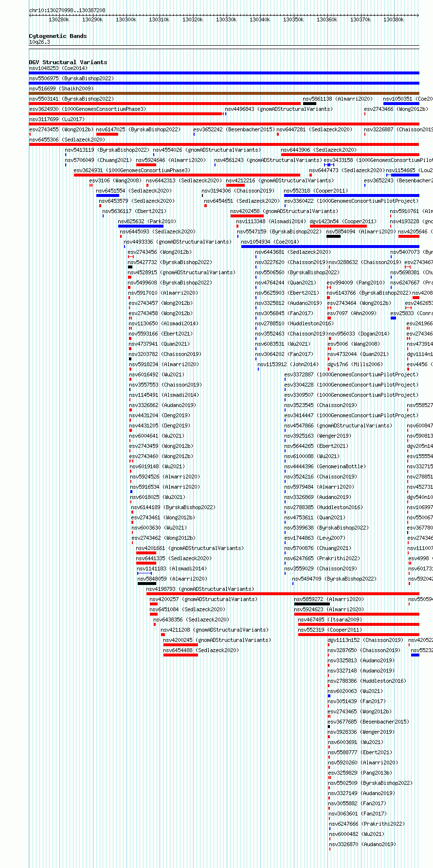Image resolution: width=433 pixels, height=868 pixels.
Task: Click the black bar under nsv5861138 (Almarri2020)
Action: 310,104
